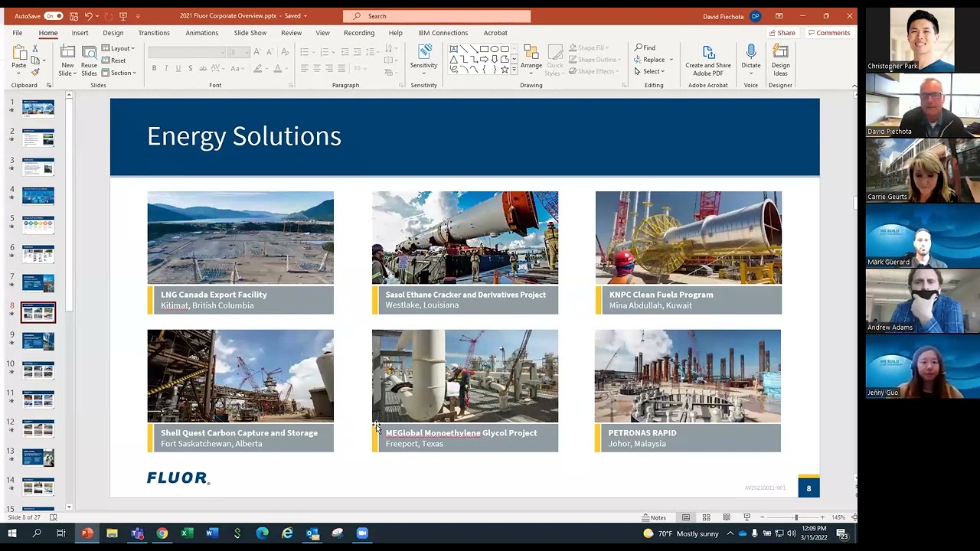
Task: Open the Animations tab
Action: 201,33
